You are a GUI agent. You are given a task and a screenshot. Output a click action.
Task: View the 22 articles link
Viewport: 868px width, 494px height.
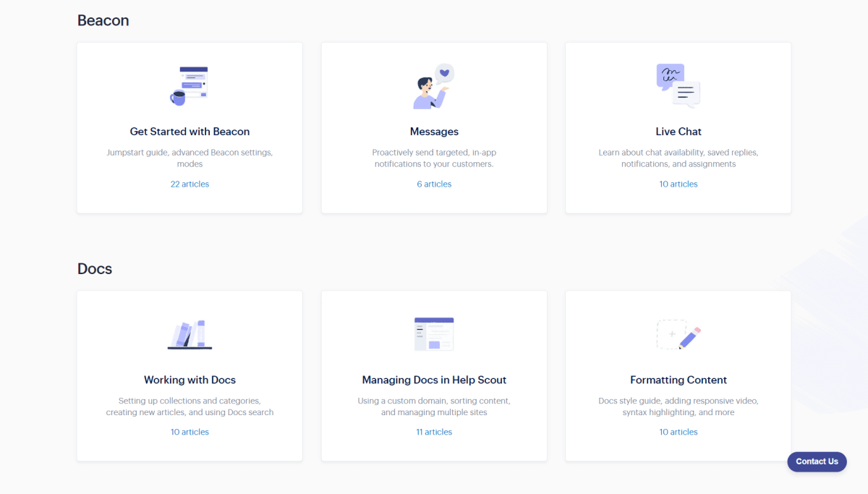(190, 184)
